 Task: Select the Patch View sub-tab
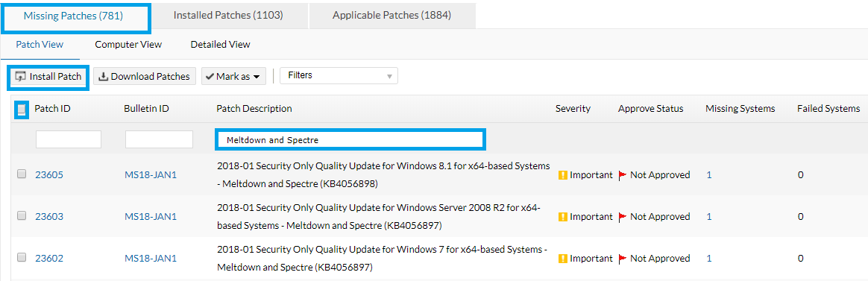click(40, 44)
